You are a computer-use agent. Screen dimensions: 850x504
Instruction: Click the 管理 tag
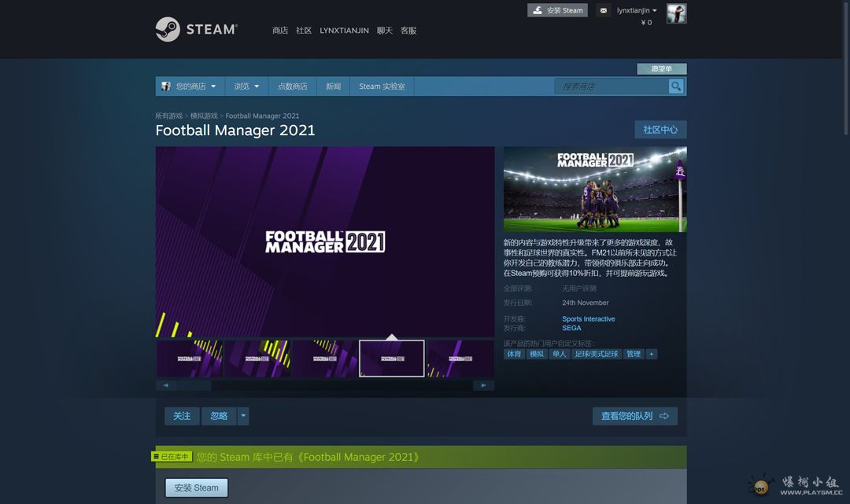633,354
